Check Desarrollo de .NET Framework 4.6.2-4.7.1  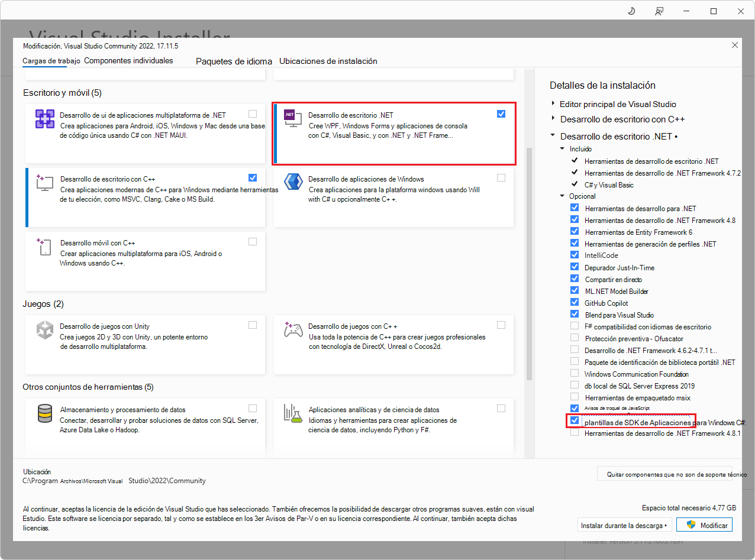coord(575,349)
